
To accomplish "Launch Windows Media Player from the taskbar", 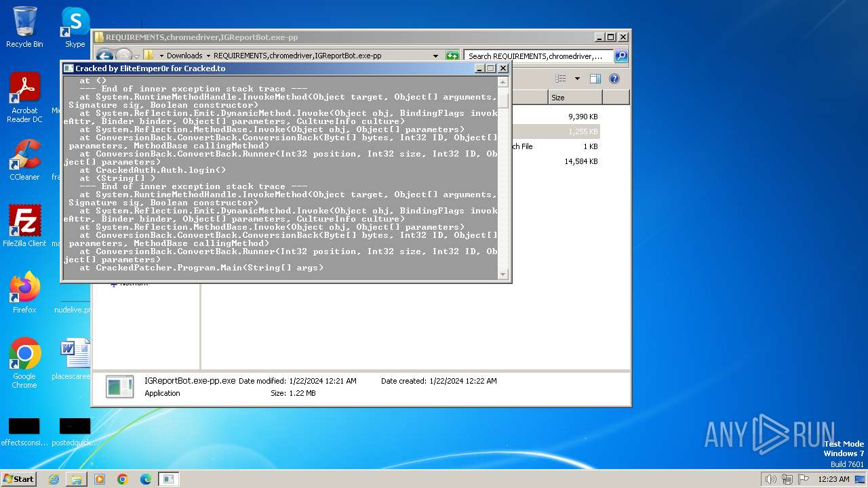I will tap(100, 479).
